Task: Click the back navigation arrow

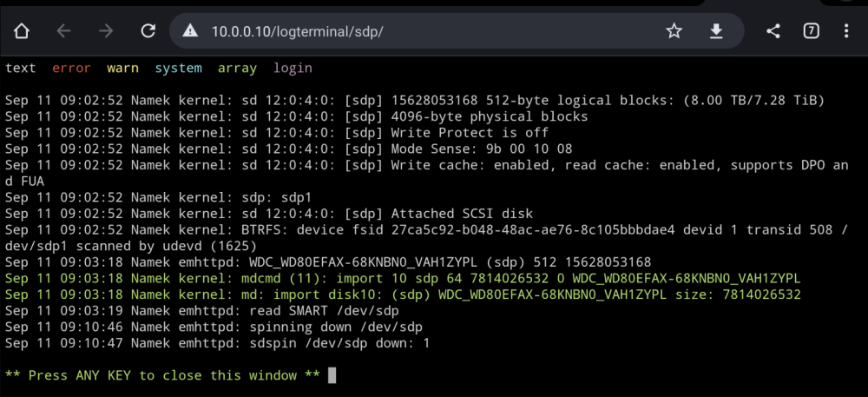Action: click(63, 31)
